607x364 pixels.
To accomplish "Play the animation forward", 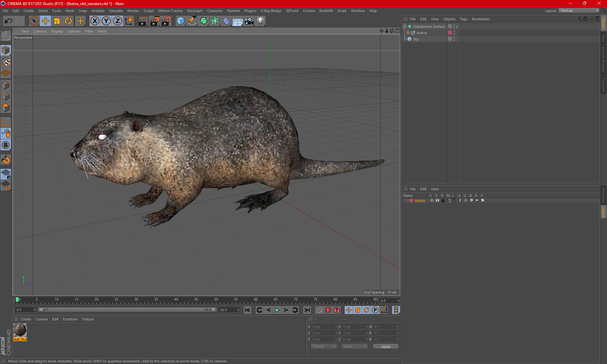I will click(277, 310).
